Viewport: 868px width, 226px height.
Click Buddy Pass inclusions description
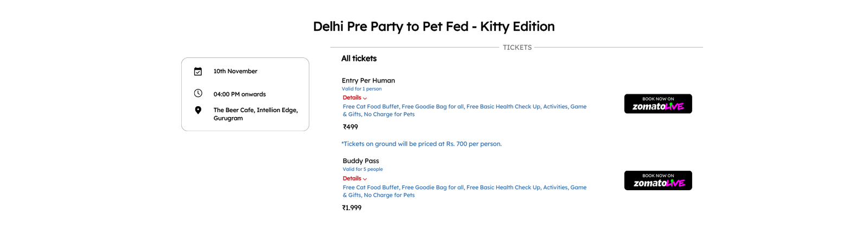click(x=464, y=191)
